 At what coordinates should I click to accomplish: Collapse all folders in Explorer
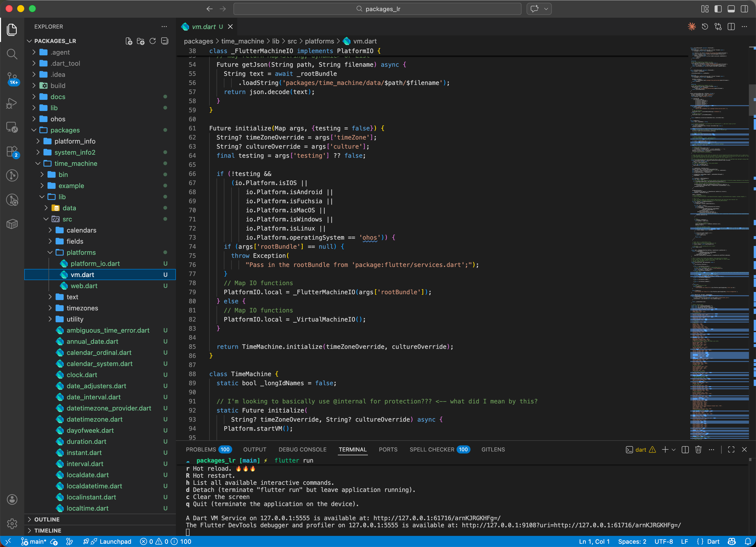coord(165,41)
